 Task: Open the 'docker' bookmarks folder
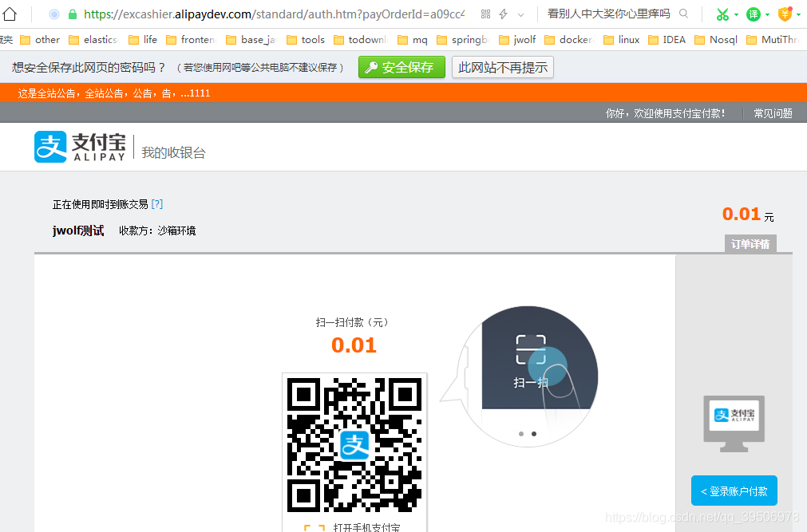[x=568, y=40]
